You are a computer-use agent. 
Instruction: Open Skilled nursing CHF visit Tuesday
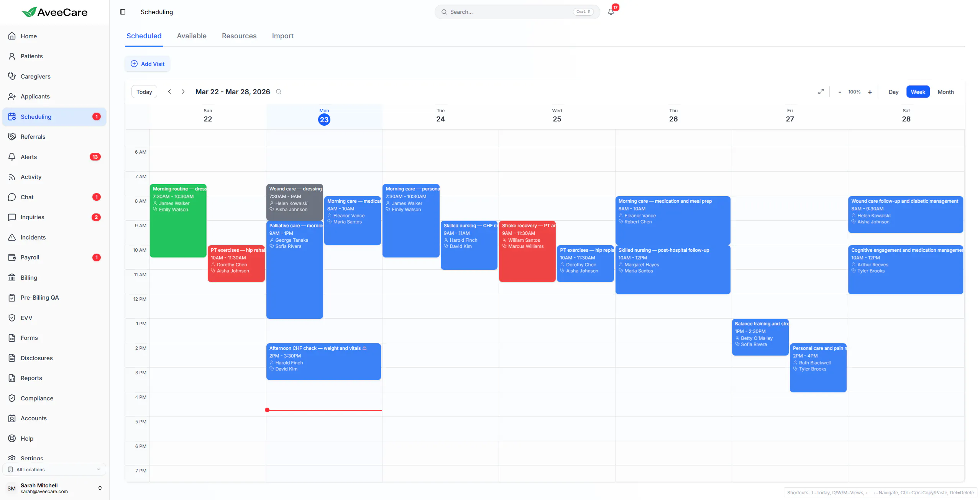tap(469, 245)
